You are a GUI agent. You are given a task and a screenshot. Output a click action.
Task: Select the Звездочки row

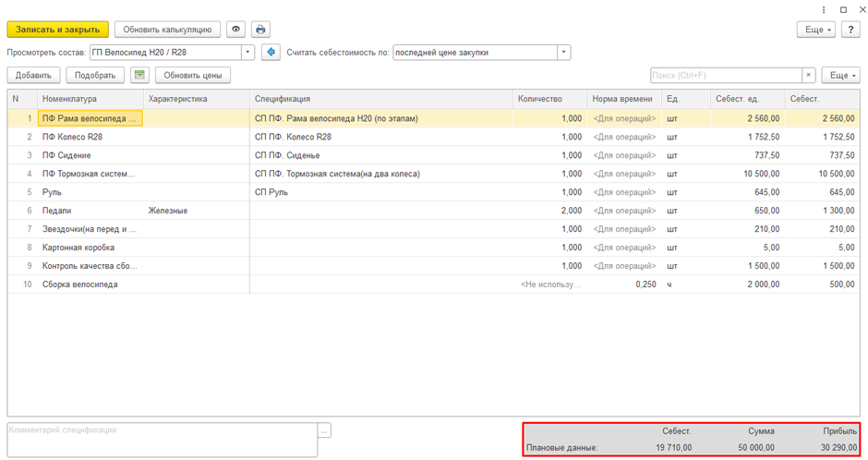[433, 229]
